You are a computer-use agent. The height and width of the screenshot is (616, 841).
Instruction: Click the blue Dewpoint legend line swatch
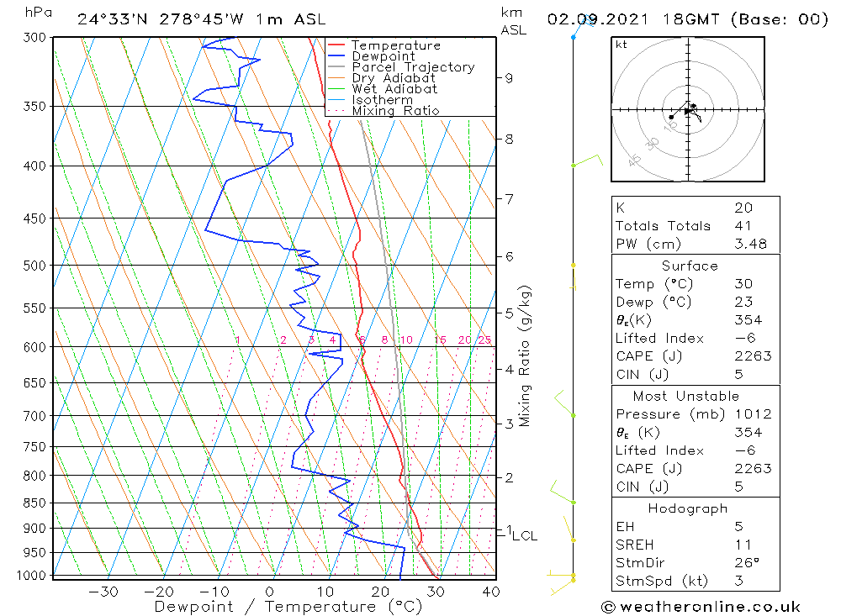point(336,55)
